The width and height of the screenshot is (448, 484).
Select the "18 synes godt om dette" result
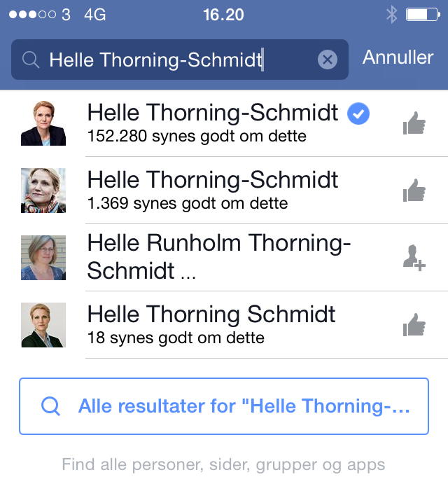coord(224,325)
